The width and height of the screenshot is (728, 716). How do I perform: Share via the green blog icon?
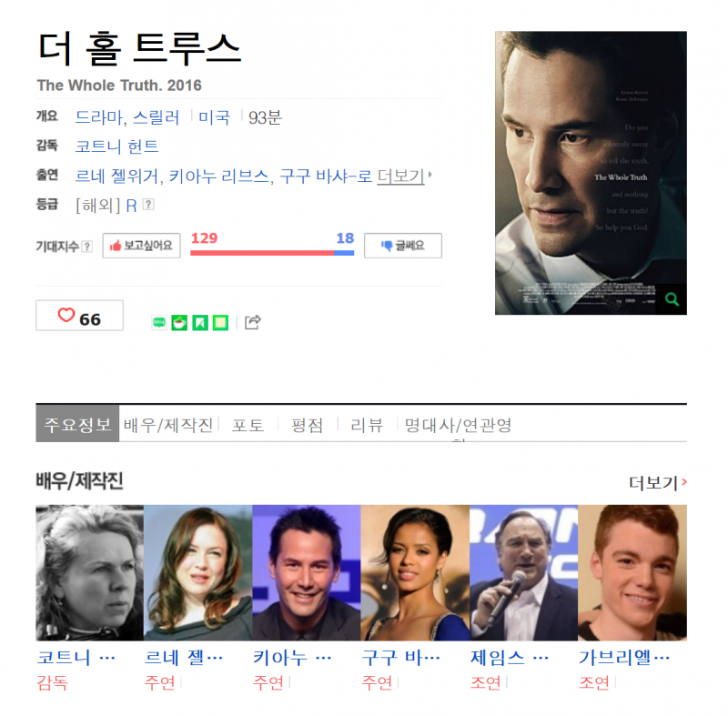158,322
